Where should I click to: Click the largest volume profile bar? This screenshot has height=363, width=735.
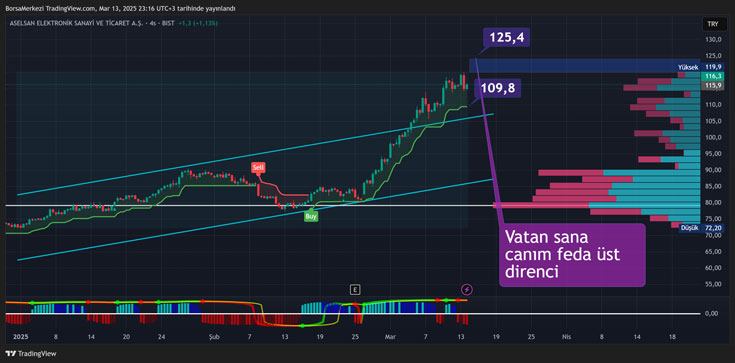click(x=596, y=205)
